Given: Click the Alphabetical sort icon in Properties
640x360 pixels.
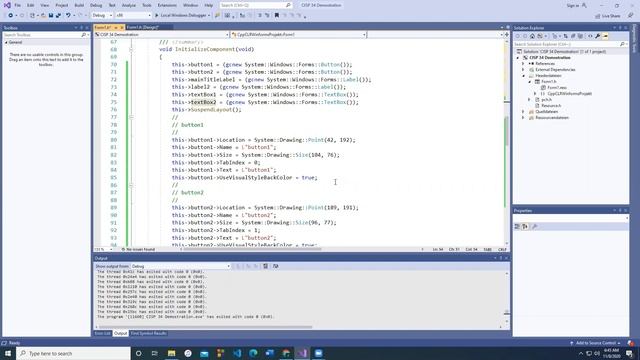Looking at the screenshot, I should [525, 226].
